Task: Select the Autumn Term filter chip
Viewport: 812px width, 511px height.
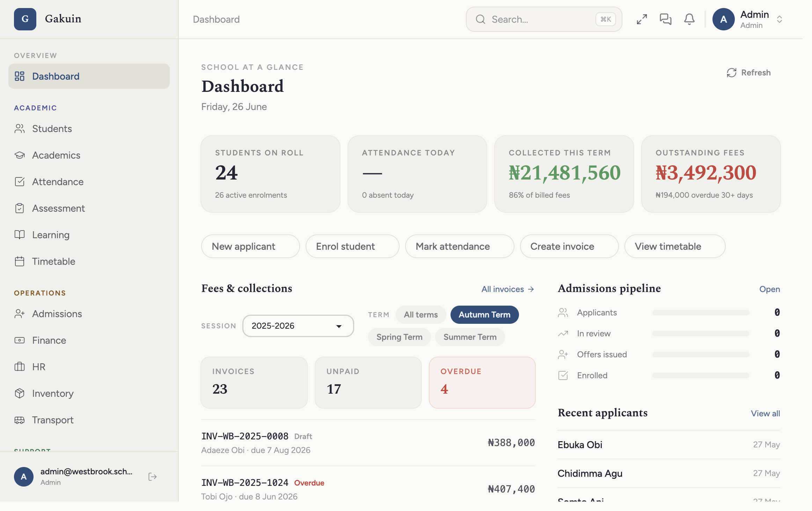Action: click(x=484, y=315)
